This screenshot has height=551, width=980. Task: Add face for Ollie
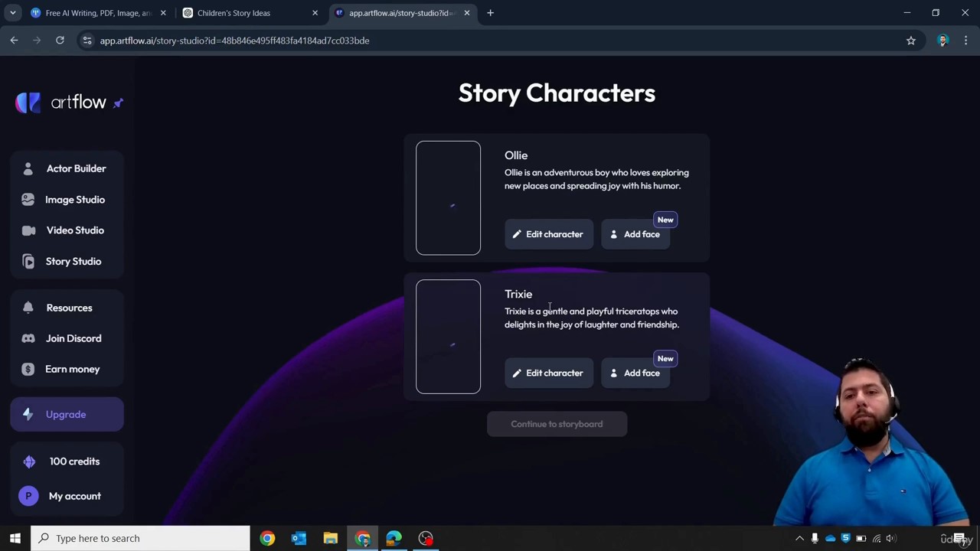click(x=635, y=234)
